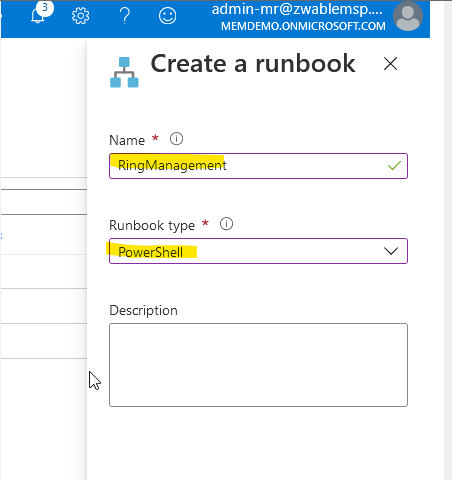Select the Create a runbook heading
Screen dimensions: 452x480
[x=253, y=63]
